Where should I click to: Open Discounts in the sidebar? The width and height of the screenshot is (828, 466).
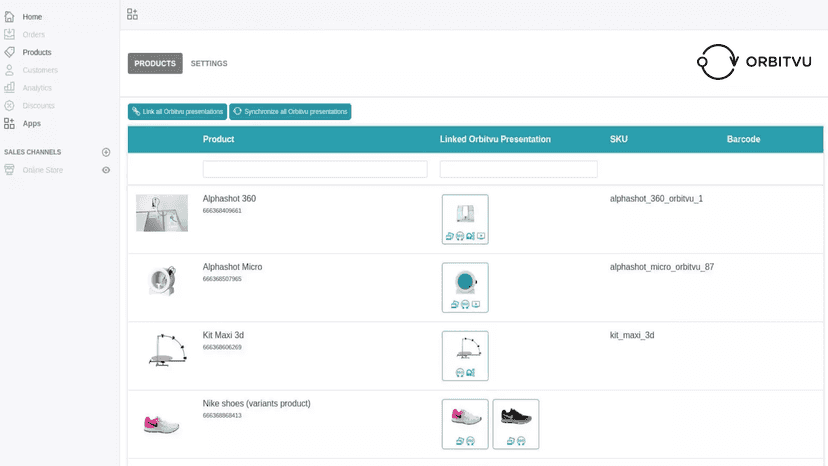coord(38,106)
